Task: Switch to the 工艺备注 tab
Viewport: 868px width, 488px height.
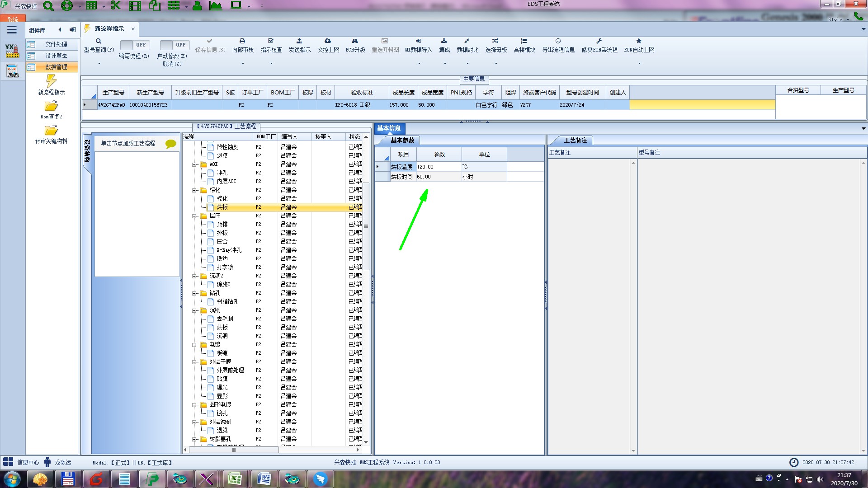Action: 575,140
